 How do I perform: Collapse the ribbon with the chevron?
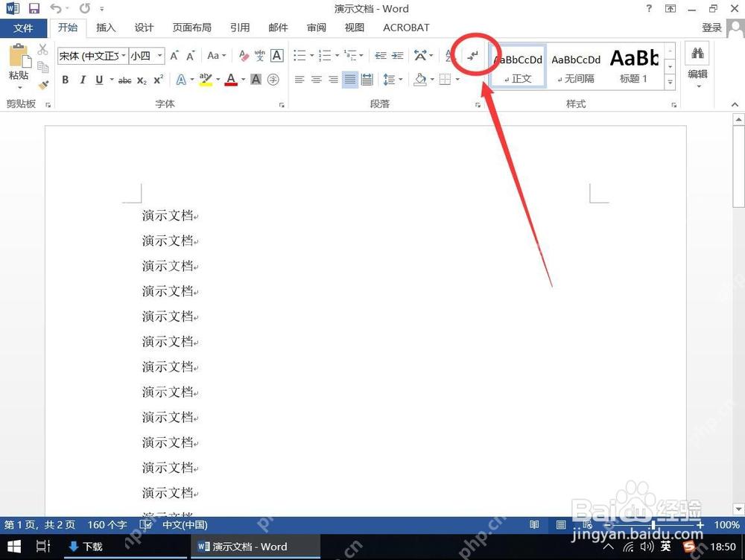(735, 104)
